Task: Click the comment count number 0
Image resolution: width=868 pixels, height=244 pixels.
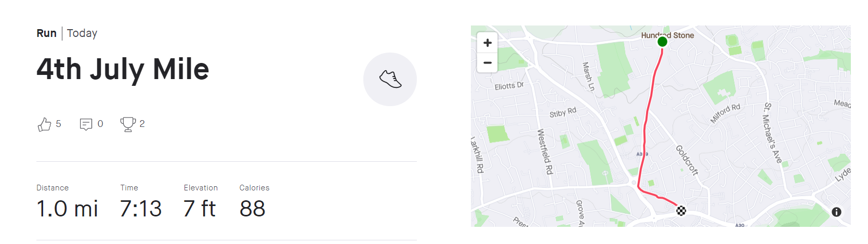Action: 100,124
